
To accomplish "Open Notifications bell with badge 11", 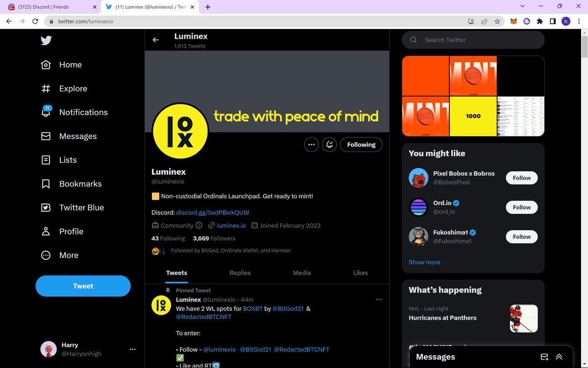I will point(46,112).
